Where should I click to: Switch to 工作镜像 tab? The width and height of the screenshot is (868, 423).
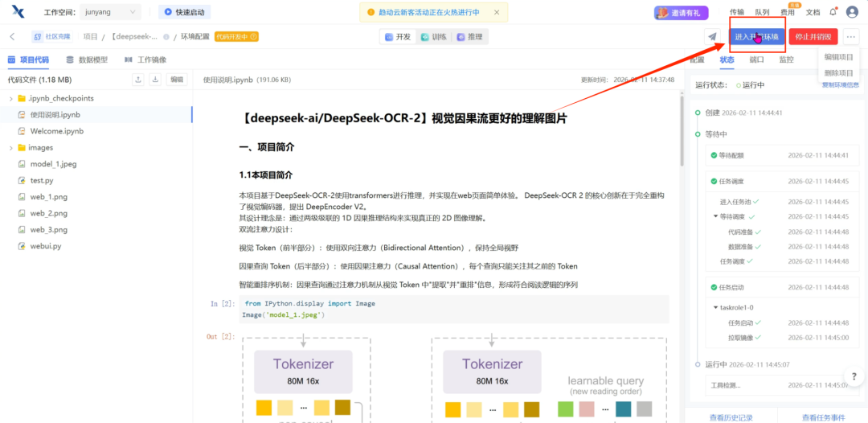tap(145, 60)
